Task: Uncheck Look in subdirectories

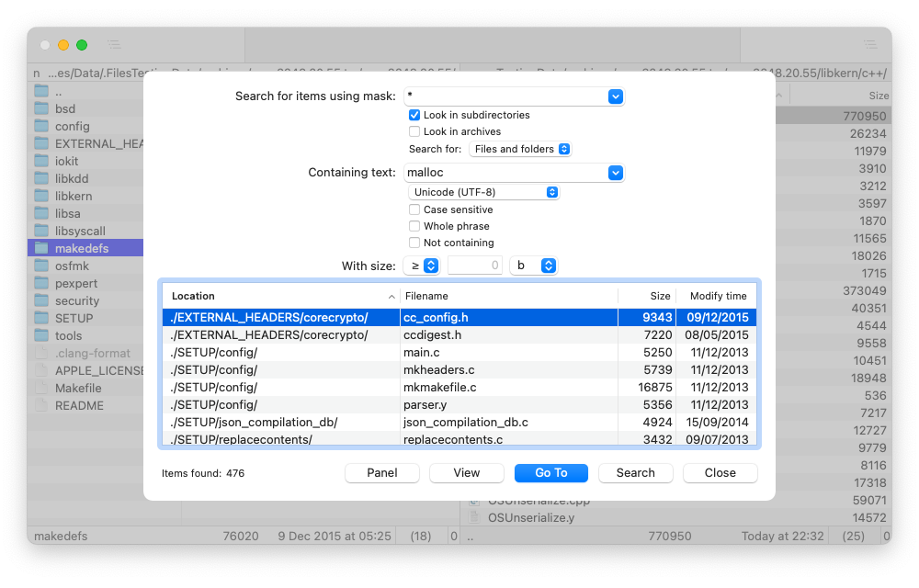Action: pos(415,115)
